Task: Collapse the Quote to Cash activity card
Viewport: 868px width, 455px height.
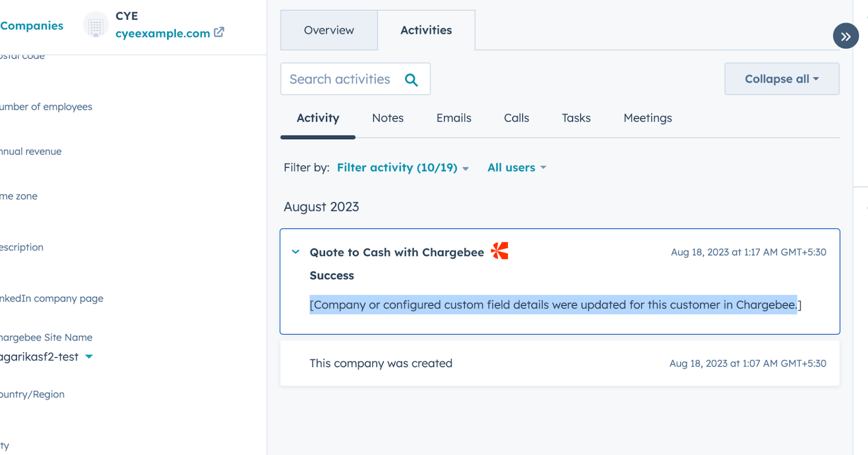Action: pos(296,252)
